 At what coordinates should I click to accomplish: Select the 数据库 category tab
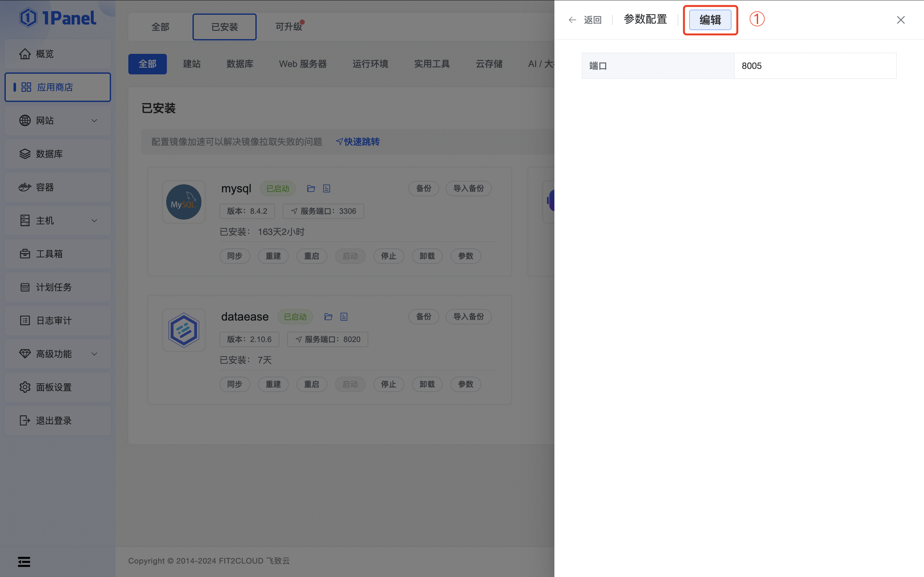[240, 64]
